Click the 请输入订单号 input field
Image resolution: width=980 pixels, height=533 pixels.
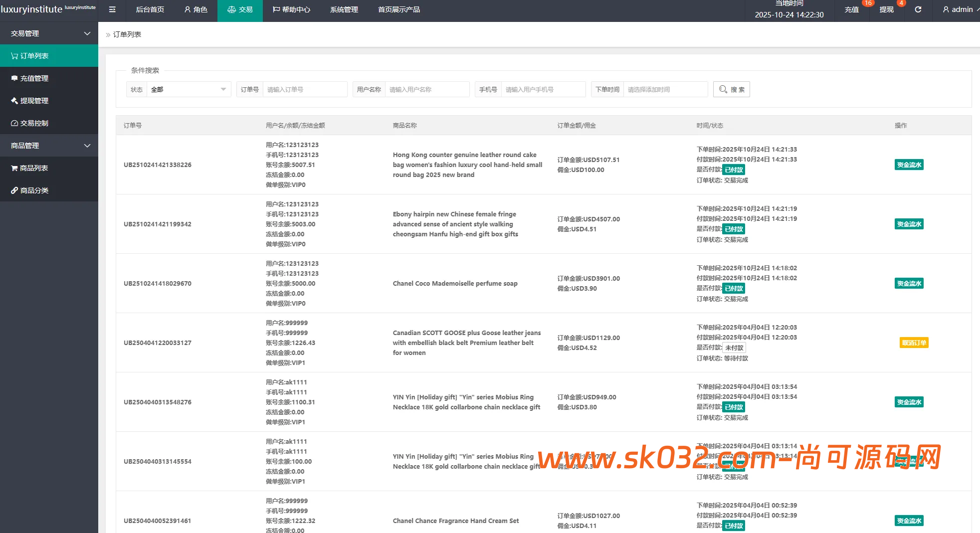pyautogui.click(x=306, y=89)
